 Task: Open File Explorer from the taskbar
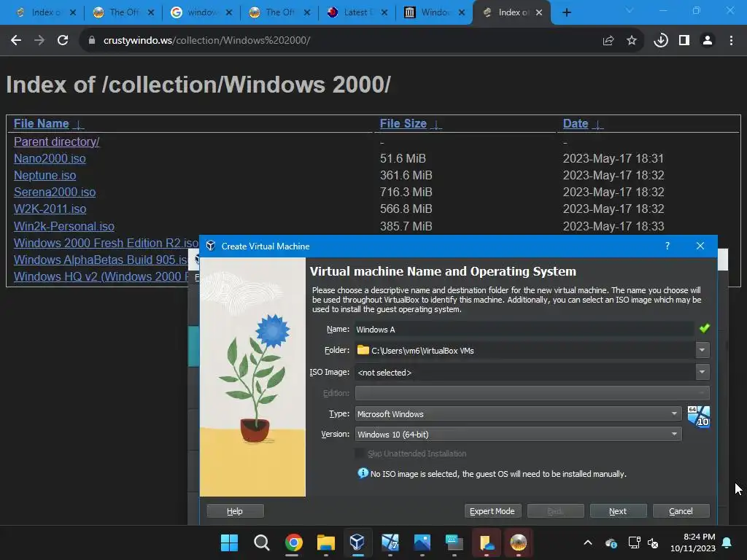tap(326, 542)
